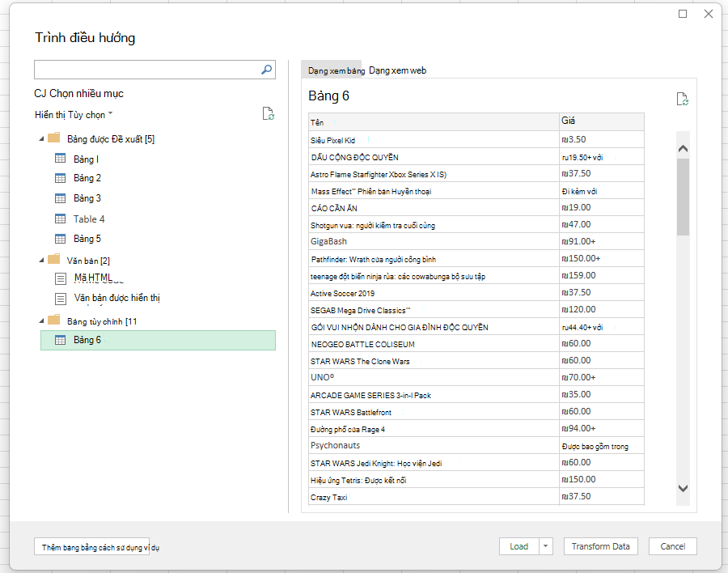This screenshot has width=728, height=573.
Task: Click Astro Flame Starfighter cell
Action: tap(434, 174)
